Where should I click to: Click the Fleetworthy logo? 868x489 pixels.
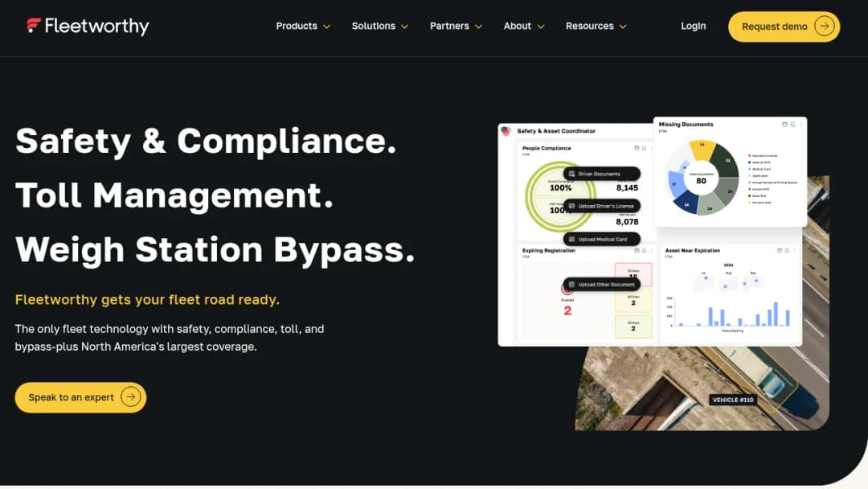click(x=88, y=26)
